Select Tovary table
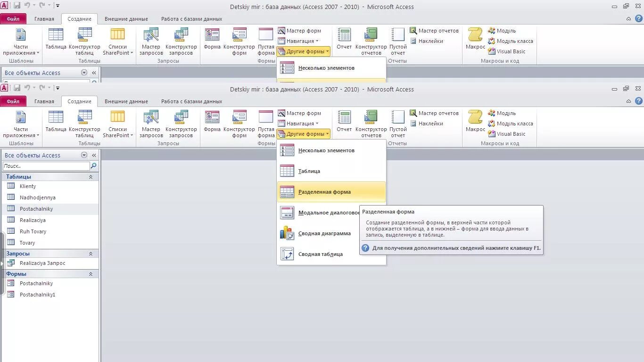This screenshot has width=644, height=362. [50, 243]
